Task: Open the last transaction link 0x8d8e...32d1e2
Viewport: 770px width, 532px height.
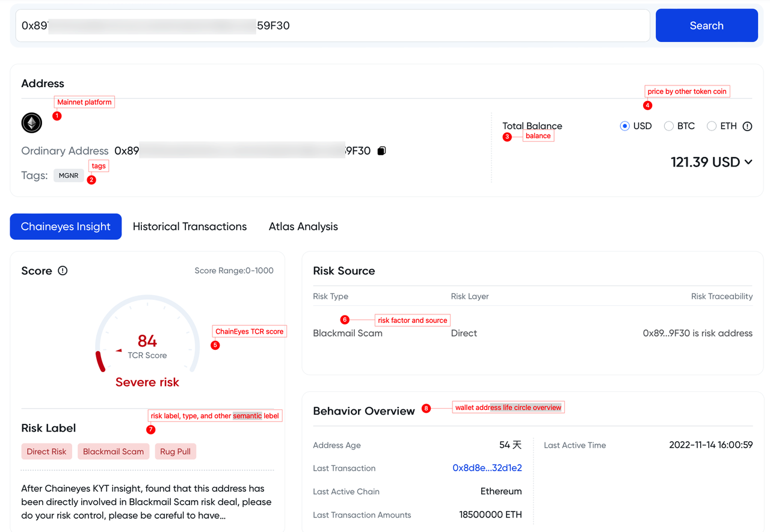Action: click(x=487, y=468)
